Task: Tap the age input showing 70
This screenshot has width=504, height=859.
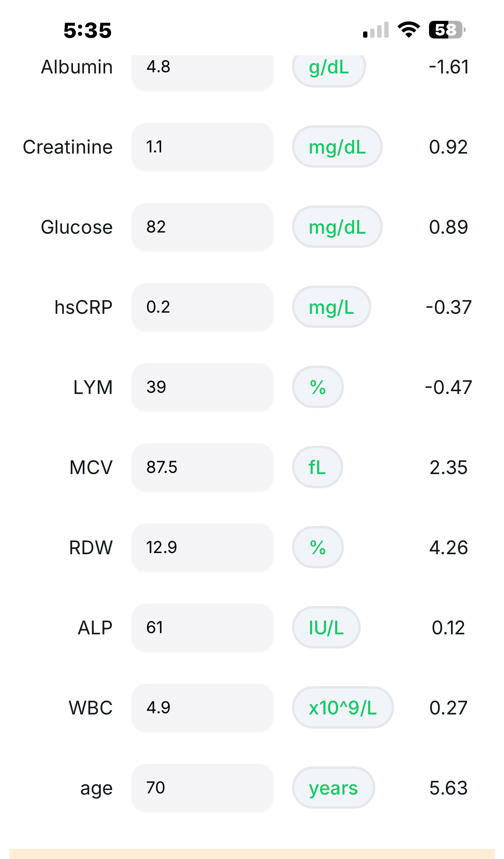Action: [202, 788]
